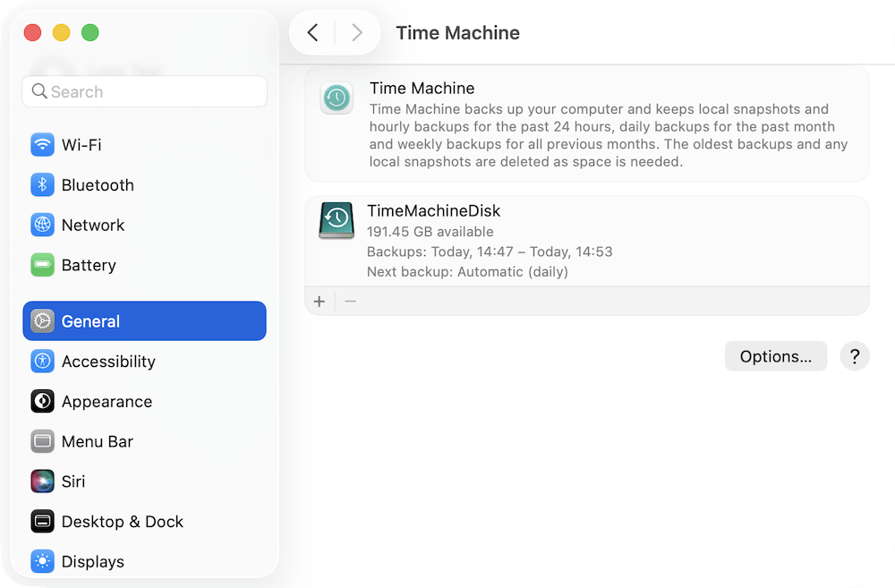This screenshot has width=895, height=588.
Task: Add a new backup disk with plus
Action: [x=320, y=301]
